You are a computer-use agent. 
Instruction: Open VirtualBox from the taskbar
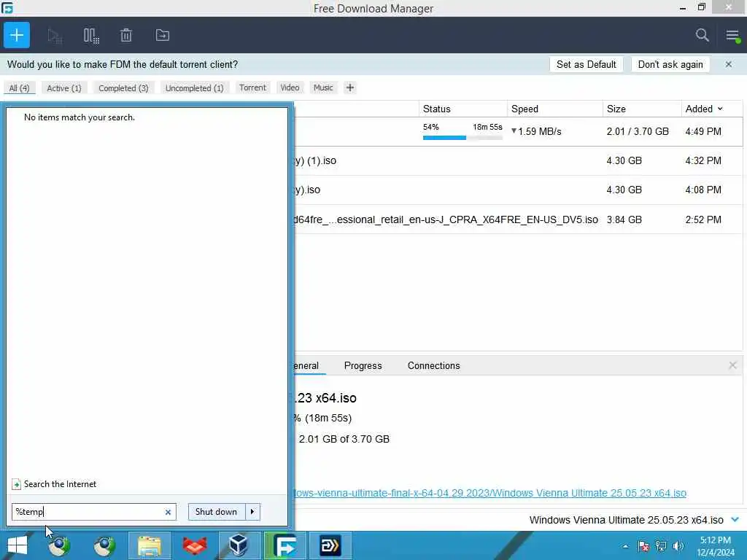click(239, 545)
